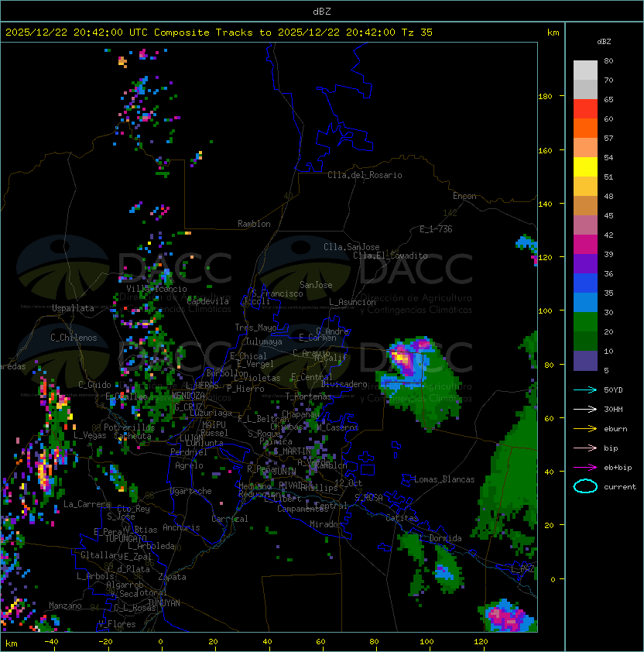The height and width of the screenshot is (652, 644).
Task: Click the Carrizal place label
Action: 230,519
